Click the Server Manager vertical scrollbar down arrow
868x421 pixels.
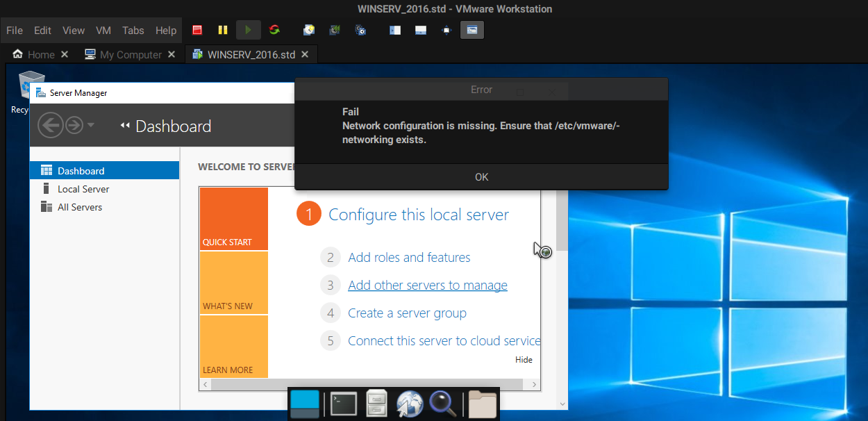(562, 403)
